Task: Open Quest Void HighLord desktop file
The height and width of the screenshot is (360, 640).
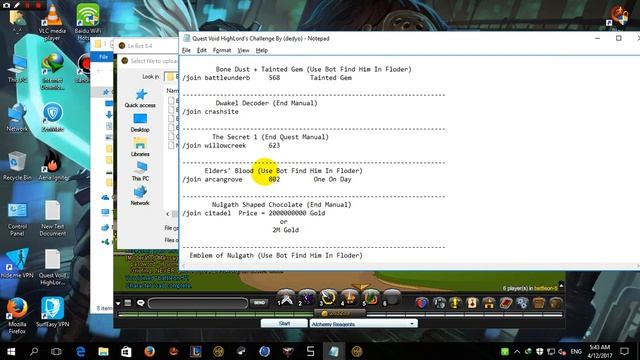Action: pos(53,267)
